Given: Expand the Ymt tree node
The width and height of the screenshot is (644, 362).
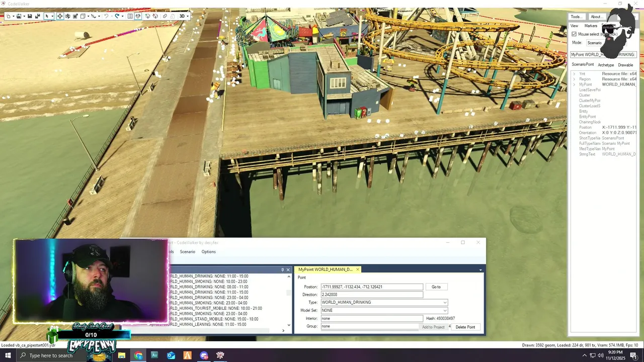Looking at the screenshot, I should pyautogui.click(x=574, y=74).
